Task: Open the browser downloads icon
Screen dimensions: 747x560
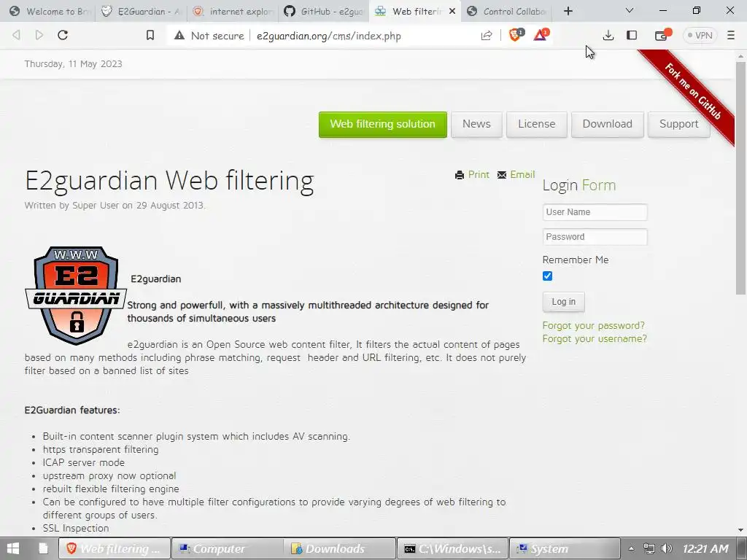Action: [x=608, y=35]
